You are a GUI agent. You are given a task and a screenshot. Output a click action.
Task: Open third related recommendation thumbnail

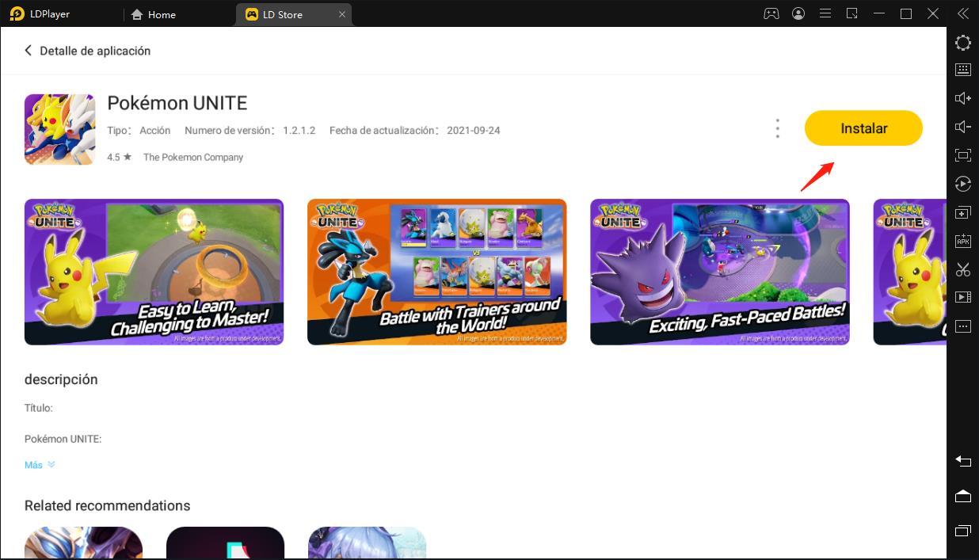point(367,543)
